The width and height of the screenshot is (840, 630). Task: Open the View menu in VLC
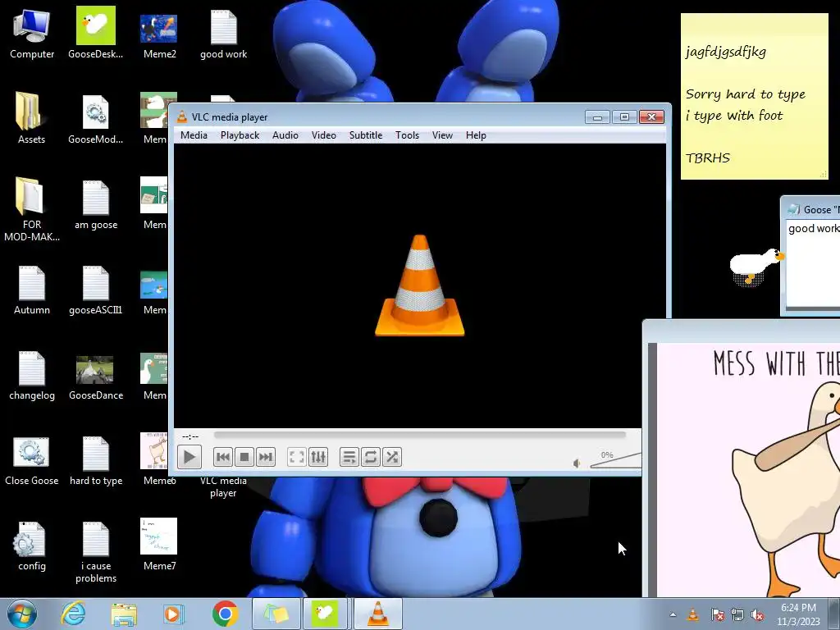442,135
